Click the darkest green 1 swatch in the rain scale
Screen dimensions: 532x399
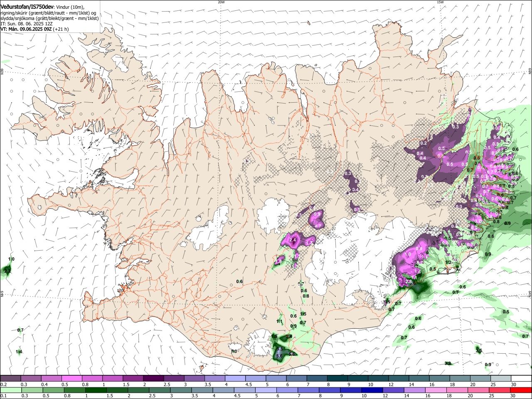tap(96, 390)
